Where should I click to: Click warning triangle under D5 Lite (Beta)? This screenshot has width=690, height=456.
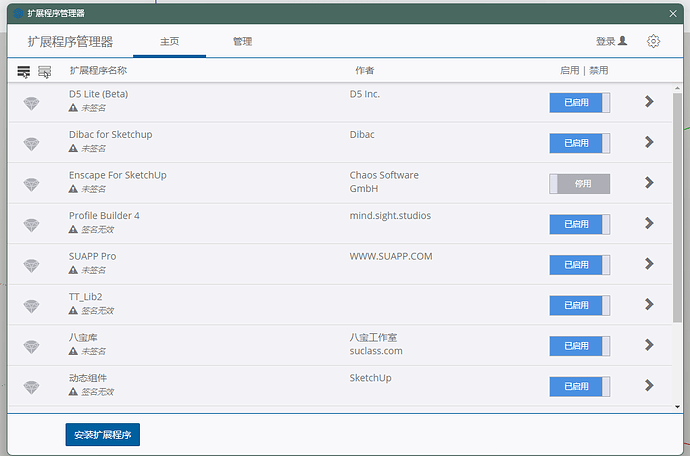[x=73, y=107]
